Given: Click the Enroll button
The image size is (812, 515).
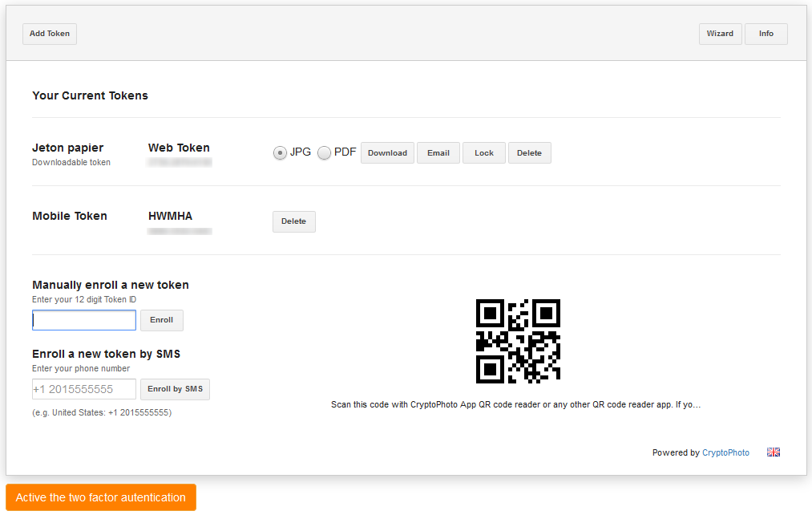Looking at the screenshot, I should (x=162, y=320).
